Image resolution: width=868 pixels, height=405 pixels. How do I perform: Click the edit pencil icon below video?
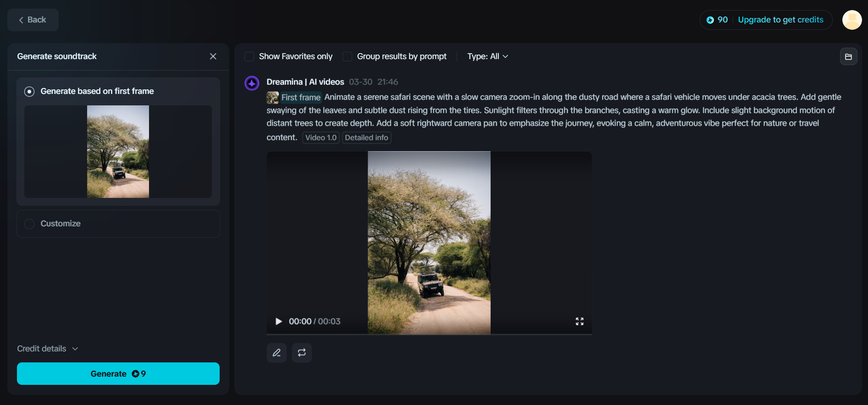[276, 353]
